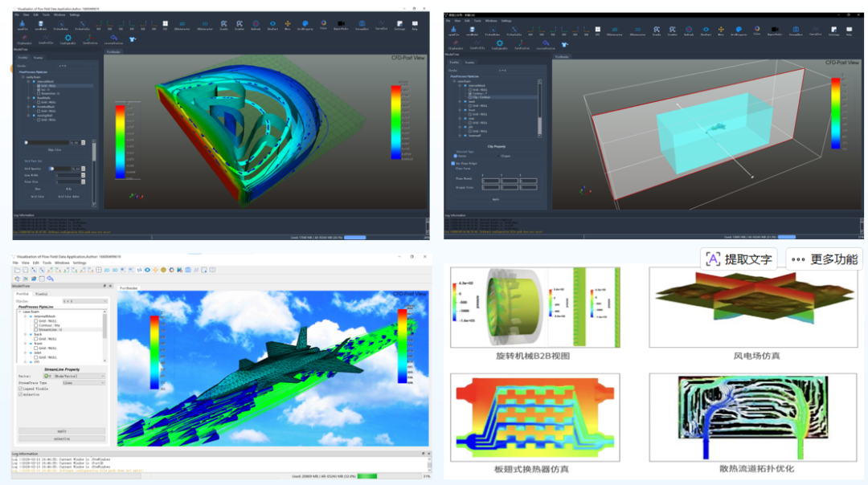Toggle Animation checkbox in StreamLine Property panel
868x485 pixels.
[20, 394]
